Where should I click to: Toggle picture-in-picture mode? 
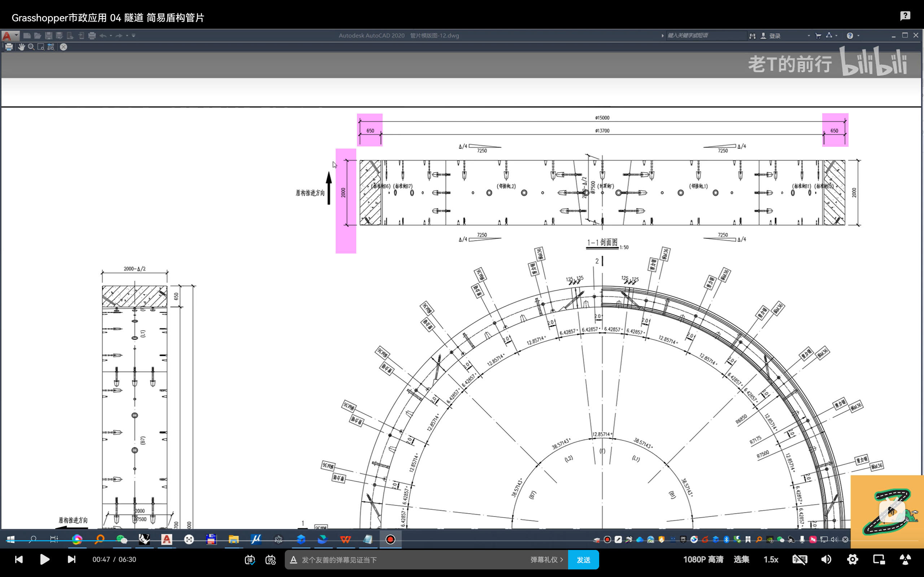(879, 559)
